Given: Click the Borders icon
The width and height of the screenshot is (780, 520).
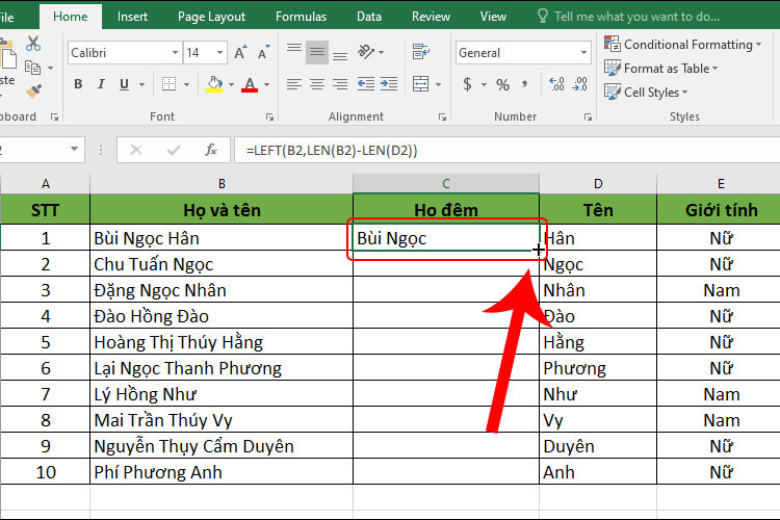Looking at the screenshot, I should [x=169, y=84].
